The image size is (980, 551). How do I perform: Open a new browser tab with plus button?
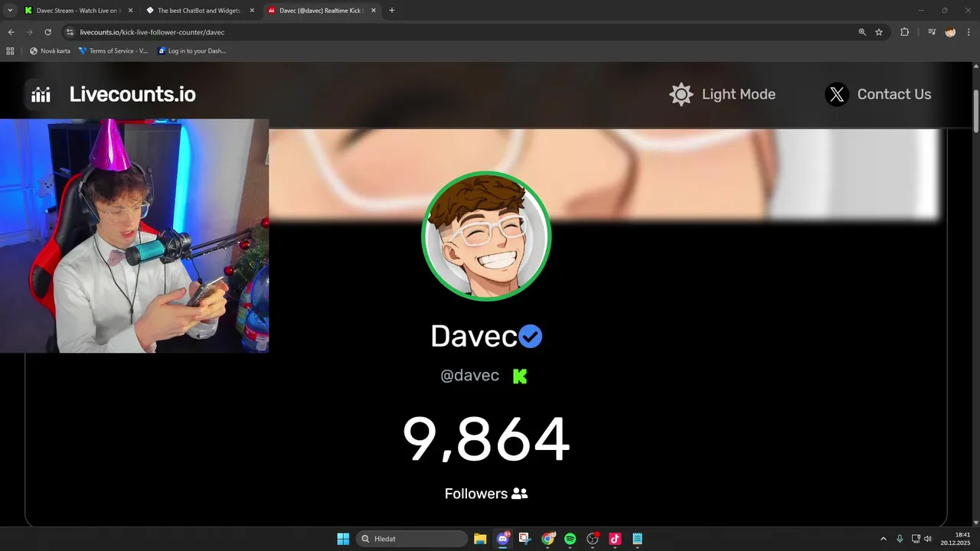(x=392, y=11)
